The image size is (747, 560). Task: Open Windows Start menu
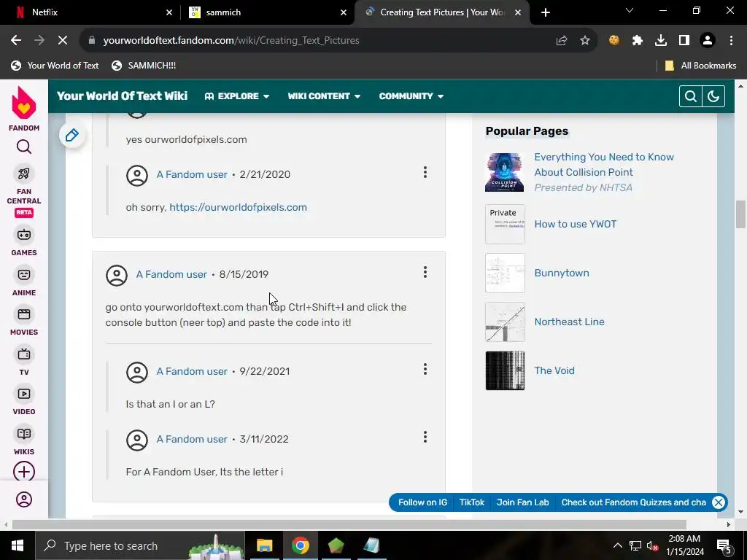point(18,545)
